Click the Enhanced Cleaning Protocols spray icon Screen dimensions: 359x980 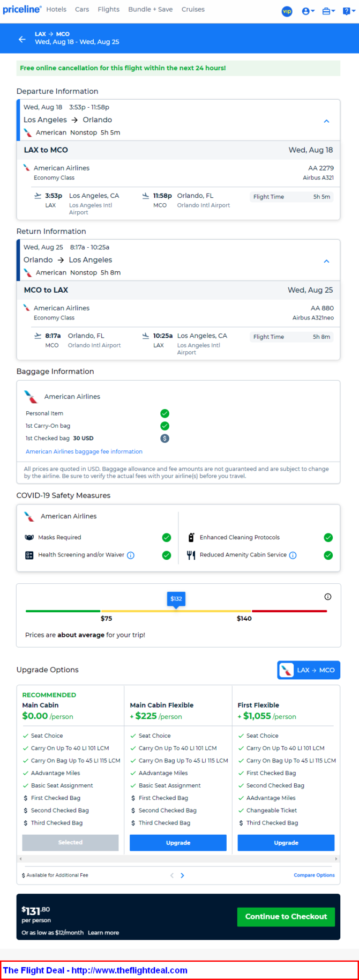point(191,537)
